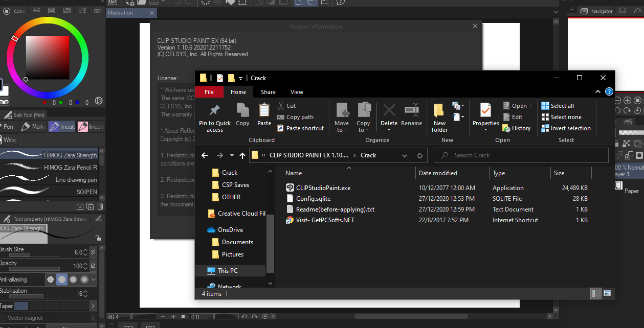Open Explorer help question mark icon
The image size is (644, 328).
tap(609, 92)
